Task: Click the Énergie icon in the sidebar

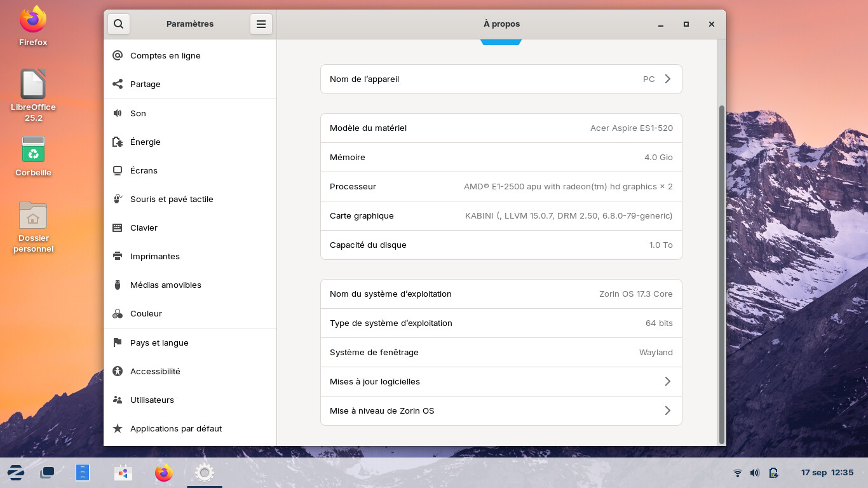Action: (x=118, y=142)
